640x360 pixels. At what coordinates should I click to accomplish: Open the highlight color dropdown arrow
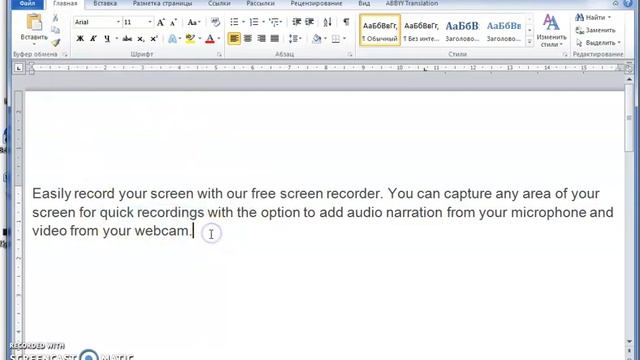(200, 39)
